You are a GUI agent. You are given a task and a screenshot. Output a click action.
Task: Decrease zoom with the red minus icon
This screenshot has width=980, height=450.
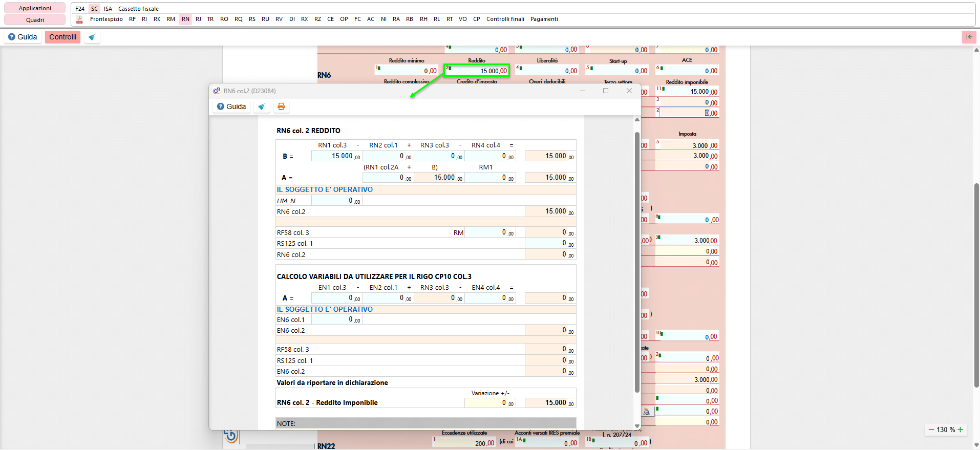(x=931, y=430)
